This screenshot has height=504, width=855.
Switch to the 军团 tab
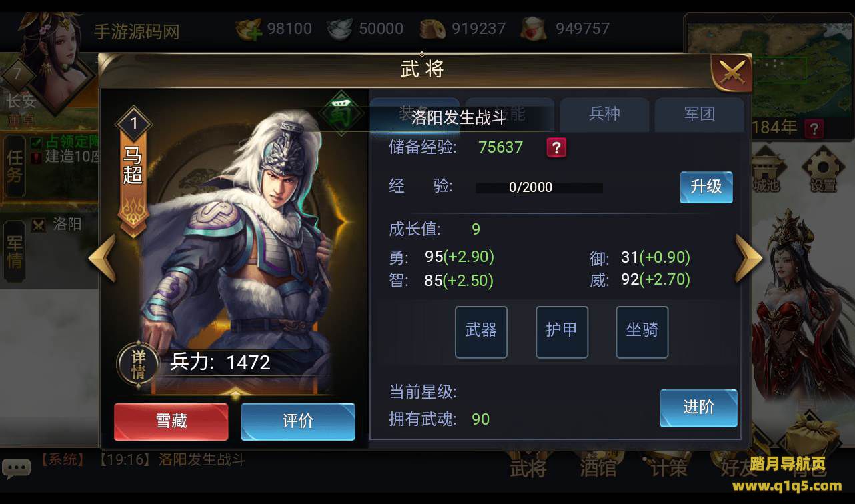pyautogui.click(x=700, y=114)
